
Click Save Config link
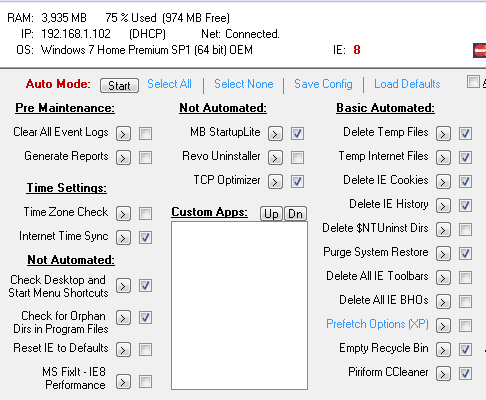tap(323, 84)
